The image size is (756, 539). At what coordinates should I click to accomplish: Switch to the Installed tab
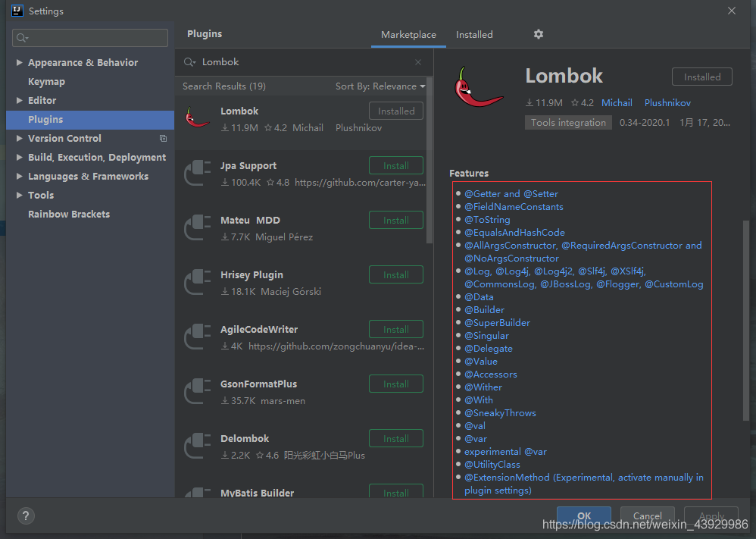pyautogui.click(x=474, y=35)
